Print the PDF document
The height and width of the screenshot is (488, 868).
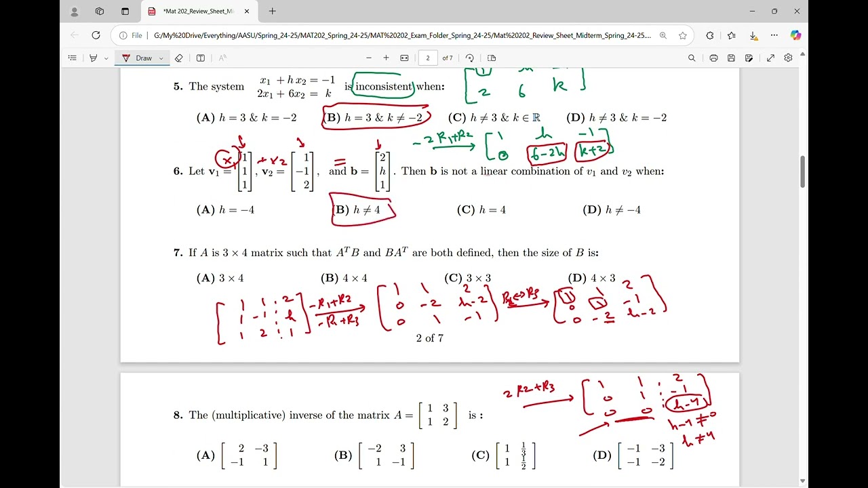coord(713,58)
